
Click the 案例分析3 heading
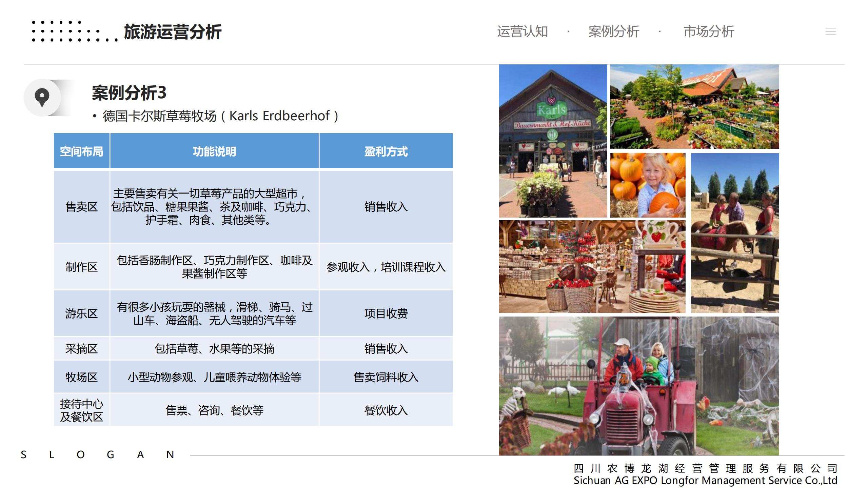coord(129,93)
